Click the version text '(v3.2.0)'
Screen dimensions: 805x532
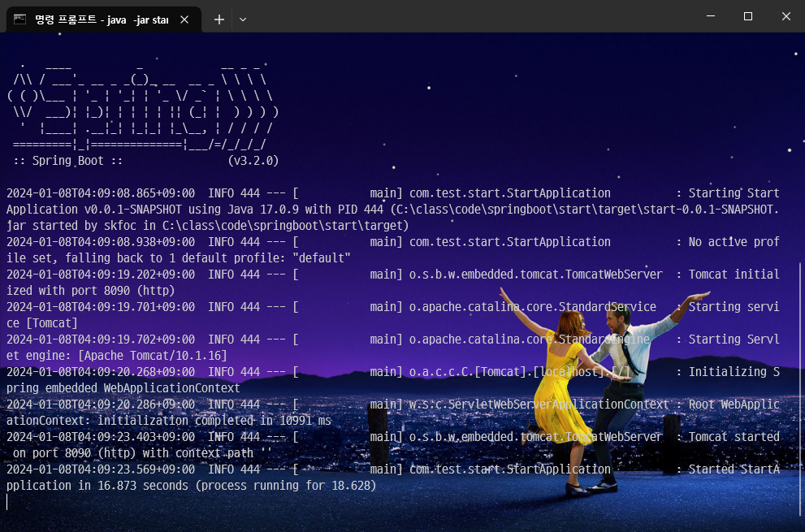click(253, 161)
